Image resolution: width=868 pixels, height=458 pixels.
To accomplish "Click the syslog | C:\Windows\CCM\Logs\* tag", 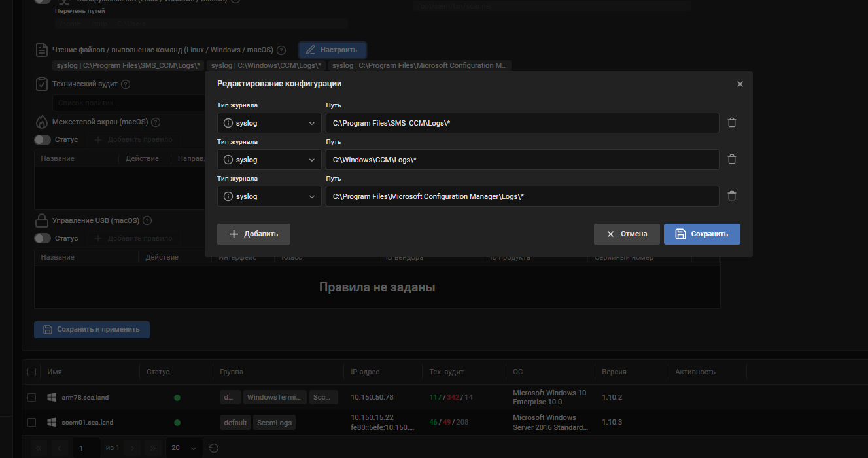I will click(266, 65).
